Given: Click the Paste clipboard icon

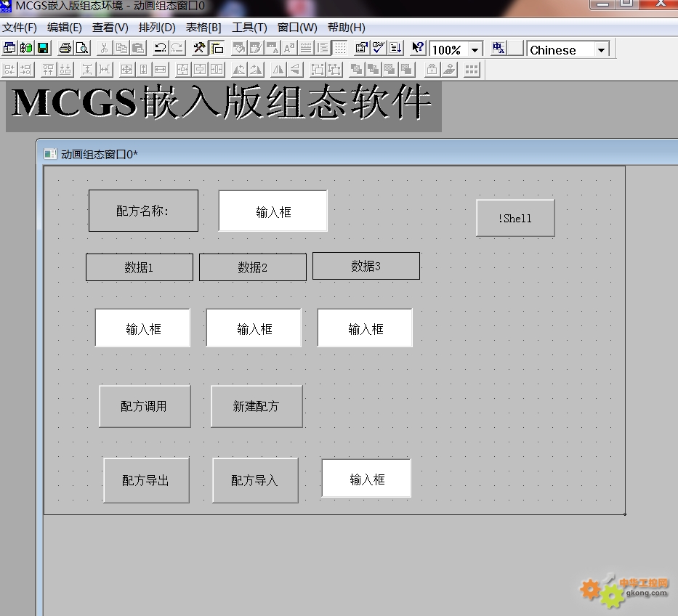Looking at the screenshot, I should [x=138, y=48].
